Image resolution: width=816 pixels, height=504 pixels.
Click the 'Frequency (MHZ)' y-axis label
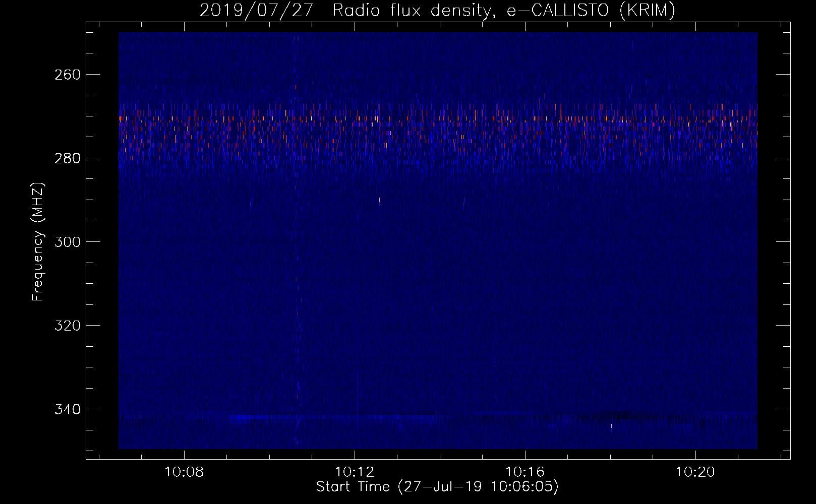point(38,241)
